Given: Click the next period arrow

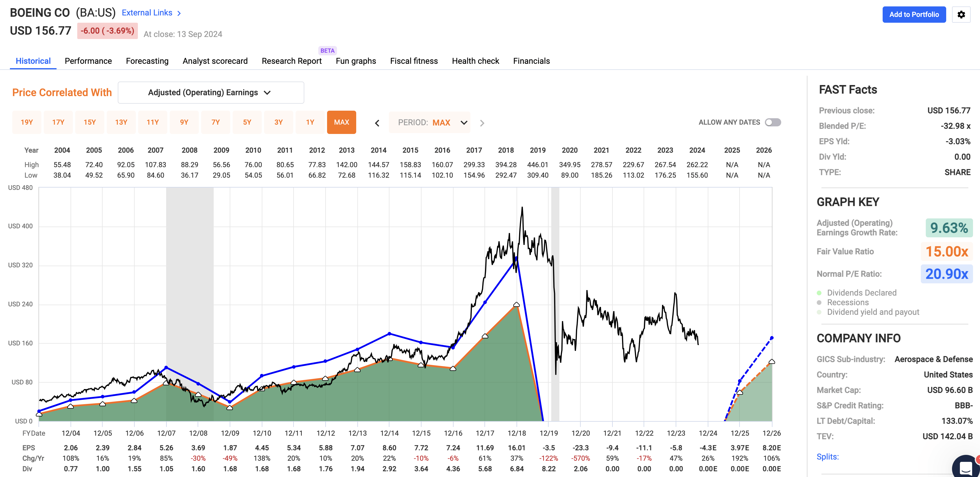Looking at the screenshot, I should click(482, 123).
